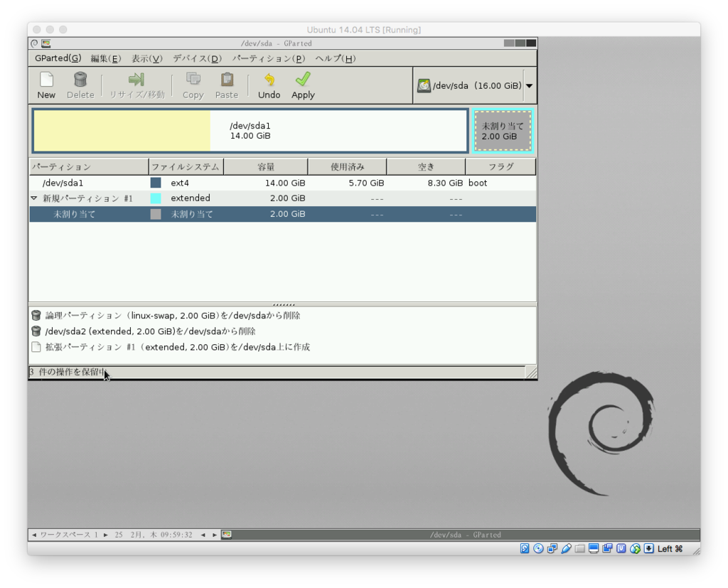Image resolution: width=728 pixels, height=588 pixels.
Task: Click VirtualBox video capture indicator
Action: [x=607, y=548]
